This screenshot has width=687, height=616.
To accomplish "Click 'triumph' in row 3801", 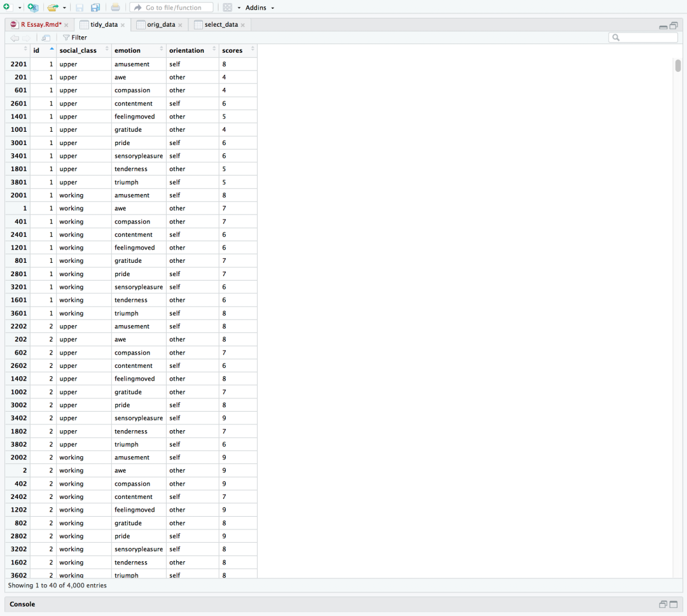I will 126,182.
